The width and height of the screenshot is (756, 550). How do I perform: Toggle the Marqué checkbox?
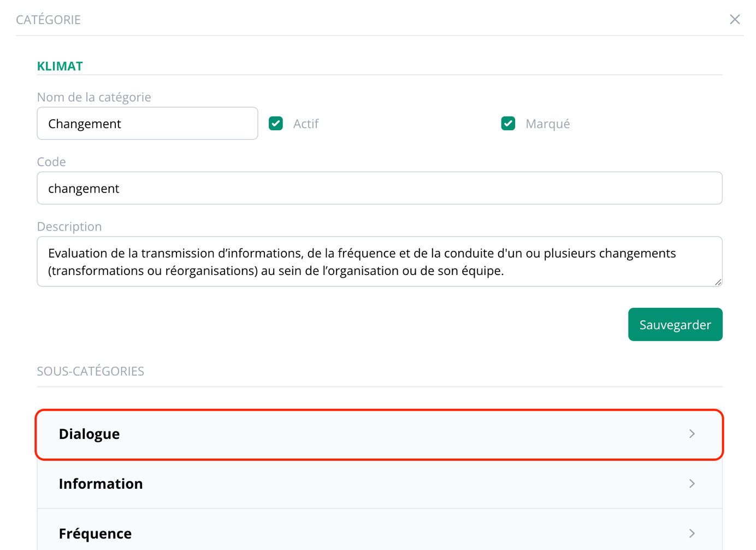[508, 124]
